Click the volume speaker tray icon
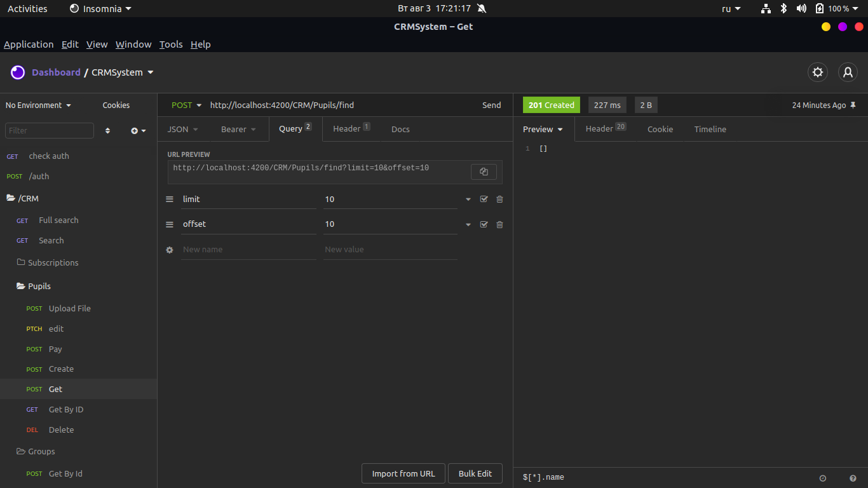This screenshot has height=488, width=868. point(801,8)
